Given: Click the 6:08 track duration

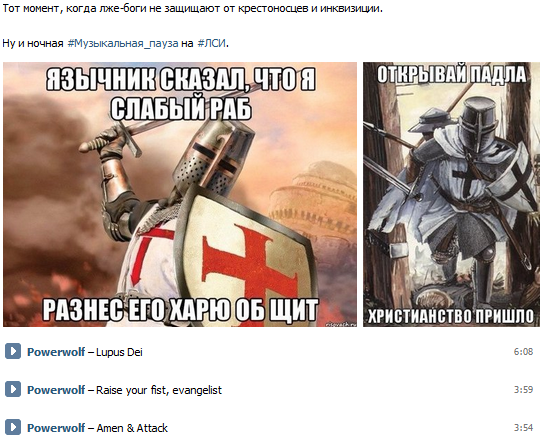Looking at the screenshot, I should click(x=523, y=352).
